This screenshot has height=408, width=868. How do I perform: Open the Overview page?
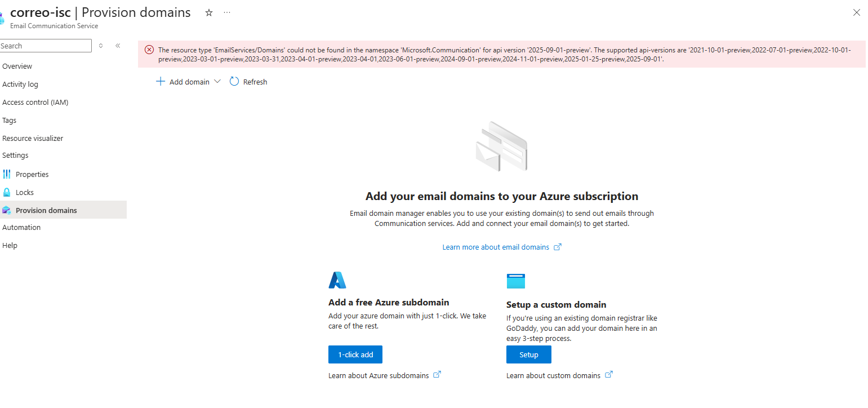(17, 66)
